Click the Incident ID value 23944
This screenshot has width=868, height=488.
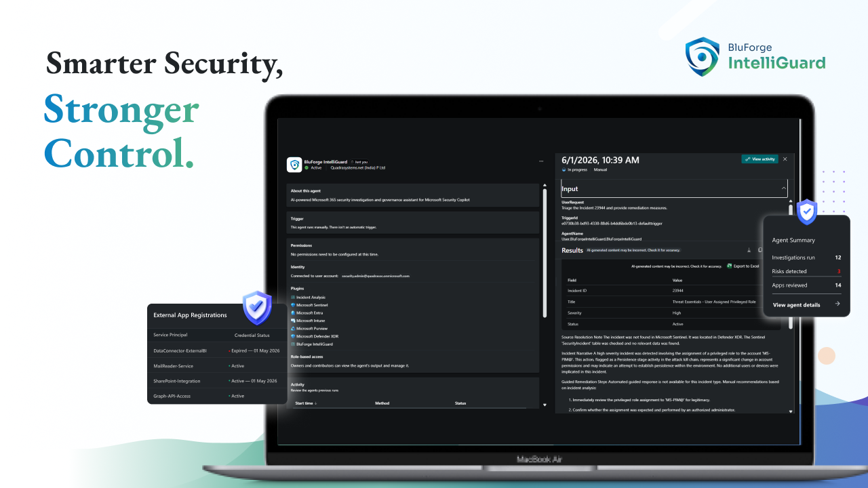(x=678, y=290)
